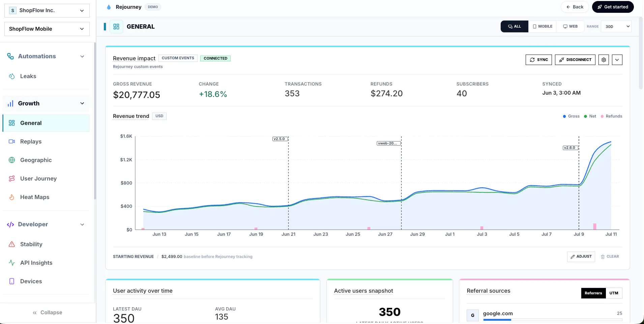
Task: Collapse the Revenue impact card chevron
Action: click(x=617, y=60)
